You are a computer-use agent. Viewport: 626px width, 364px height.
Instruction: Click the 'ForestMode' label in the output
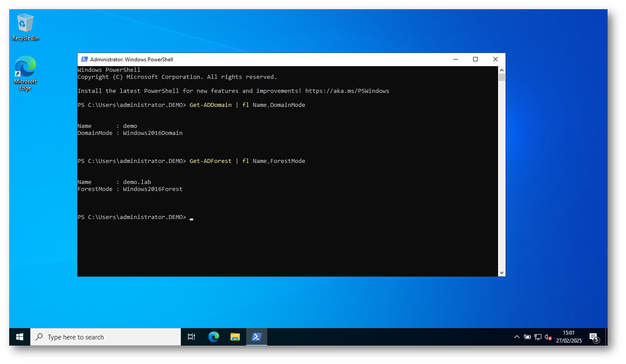(x=95, y=189)
